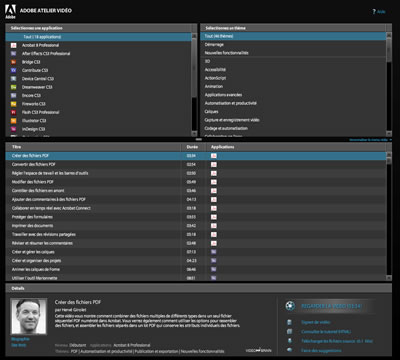The height and width of the screenshot is (360, 400).
Task: Click the After Effects icon in the Animer les calques de Forme row
Action: [214, 269]
